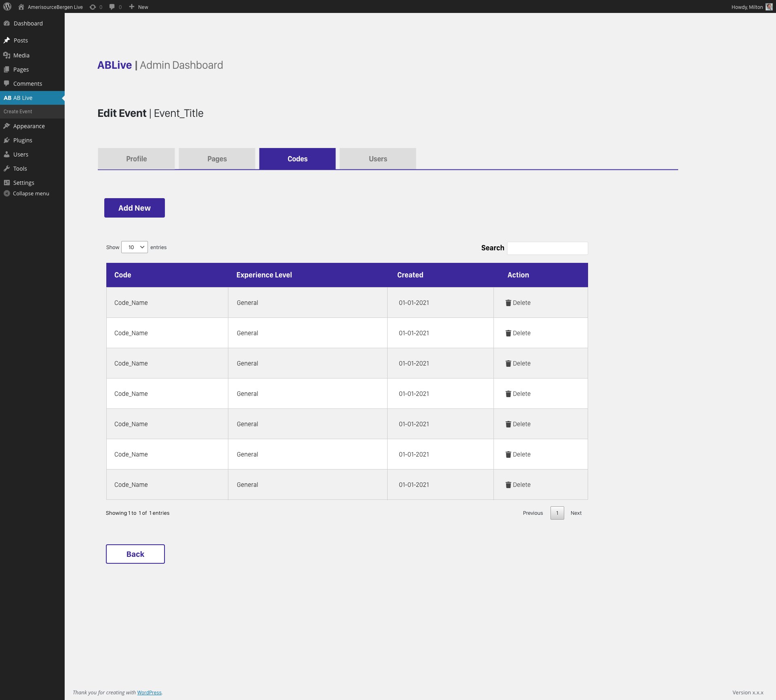Click the Collapse menu arrow icon
The height and width of the screenshot is (700, 776).
coord(7,193)
